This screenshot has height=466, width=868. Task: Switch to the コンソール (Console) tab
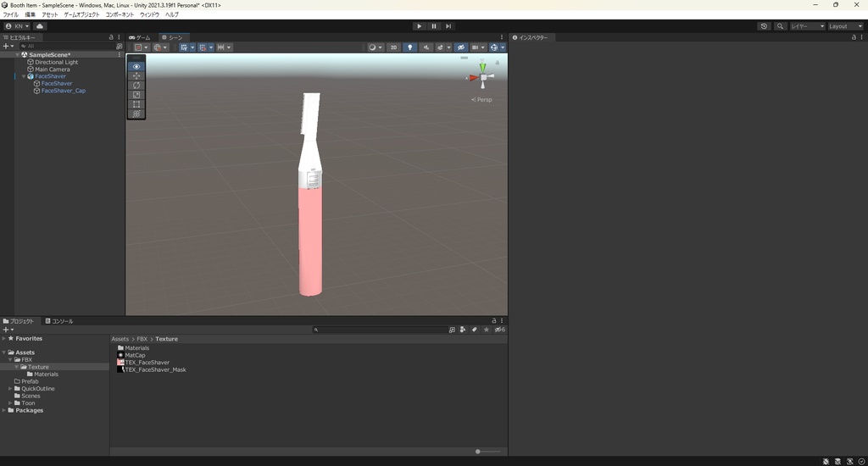59,321
